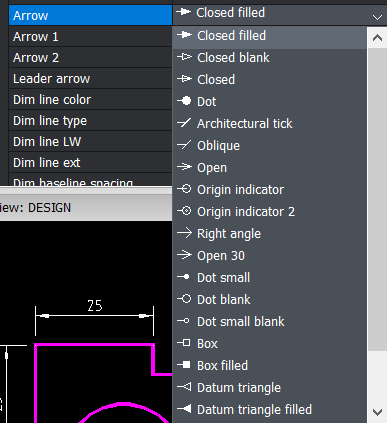This screenshot has height=423, width=387.
Task: Click the Datum triangle icon
Action: 184,387
